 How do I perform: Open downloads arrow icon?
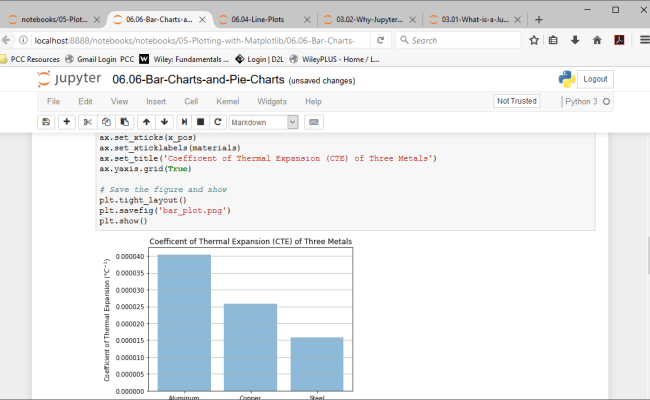[575, 40]
